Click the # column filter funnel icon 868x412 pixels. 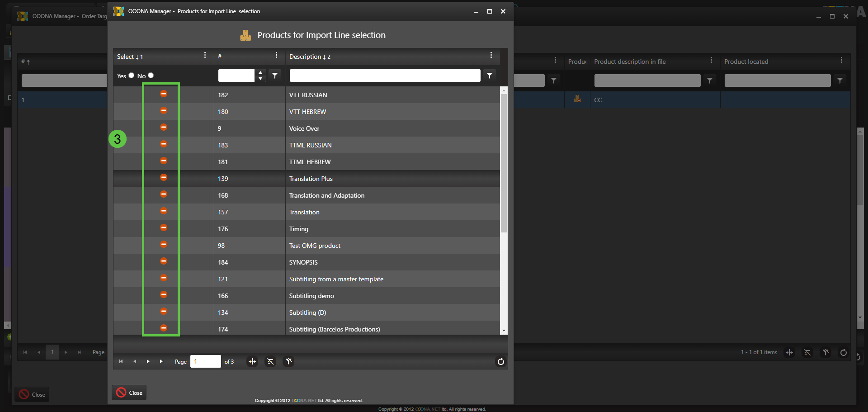(x=275, y=76)
